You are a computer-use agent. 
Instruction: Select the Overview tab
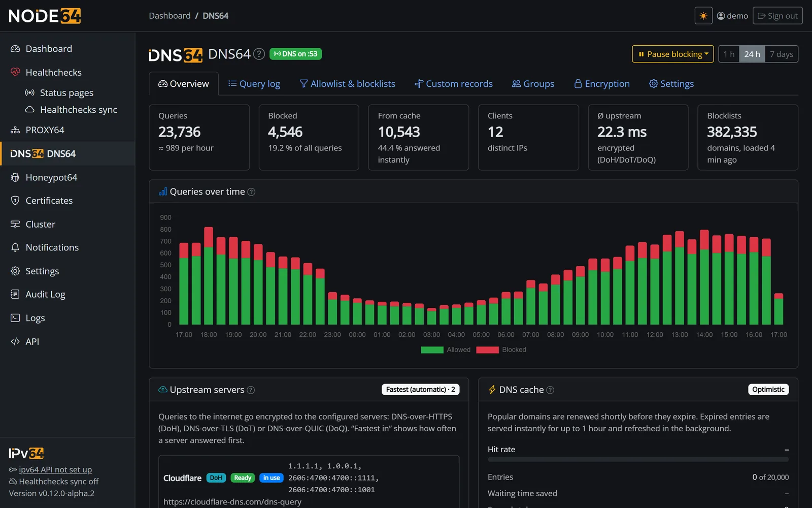pos(184,84)
